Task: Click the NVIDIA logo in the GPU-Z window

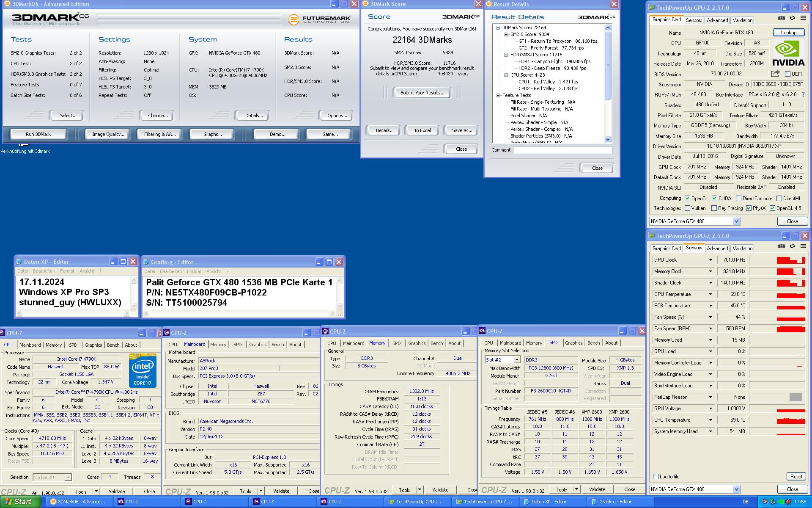Action: click(789, 53)
